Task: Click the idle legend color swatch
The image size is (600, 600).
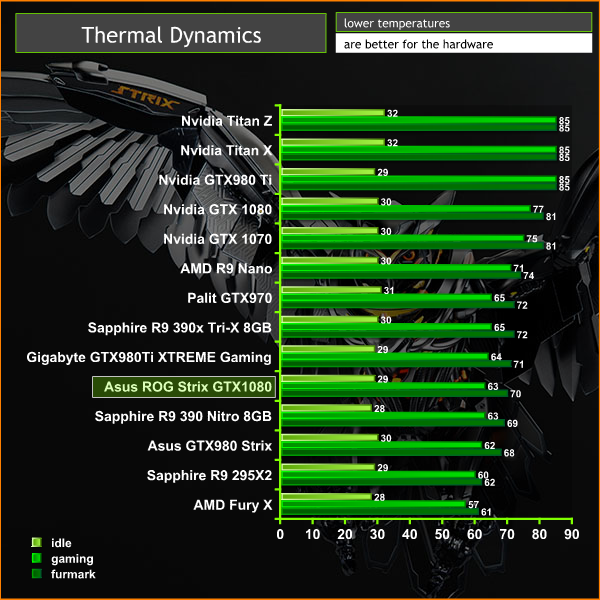Action: (x=37, y=542)
